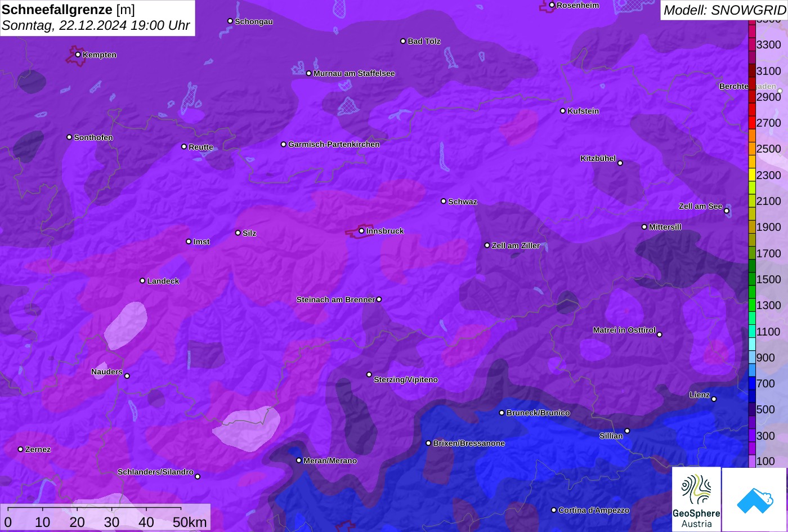Click the Modell: SNOWGRID label
This screenshot has height=532, width=788.
click(x=724, y=10)
